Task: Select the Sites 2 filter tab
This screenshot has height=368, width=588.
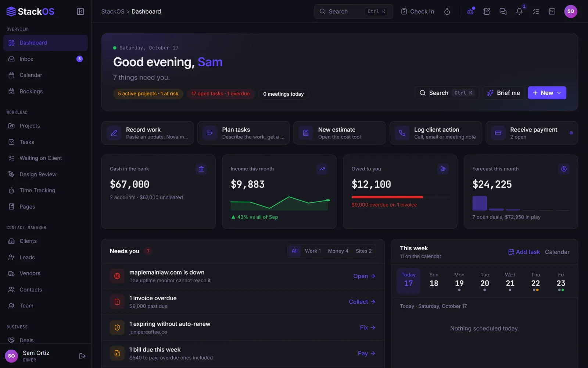Action: pos(363,251)
